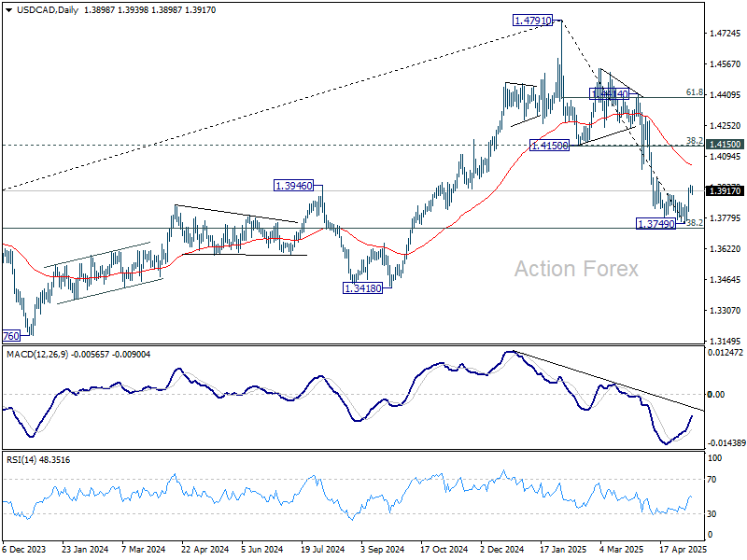747x560 pixels.
Task: Select the 1.39460 price label
Action: pos(293,186)
